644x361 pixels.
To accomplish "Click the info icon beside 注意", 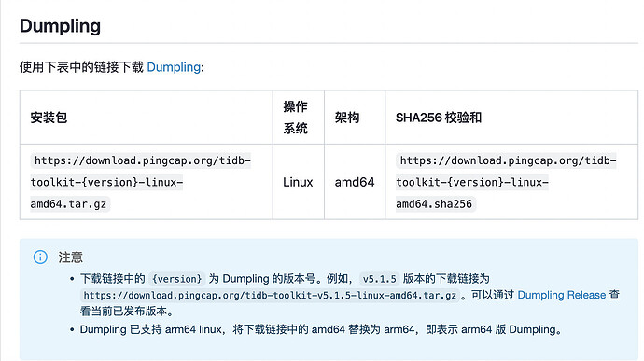I will coord(40,257).
